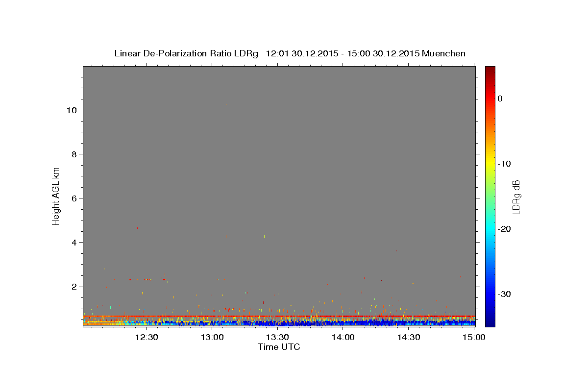Screen dimensions: 588x392
Task: Click the height tick label 2
Action: point(74,287)
